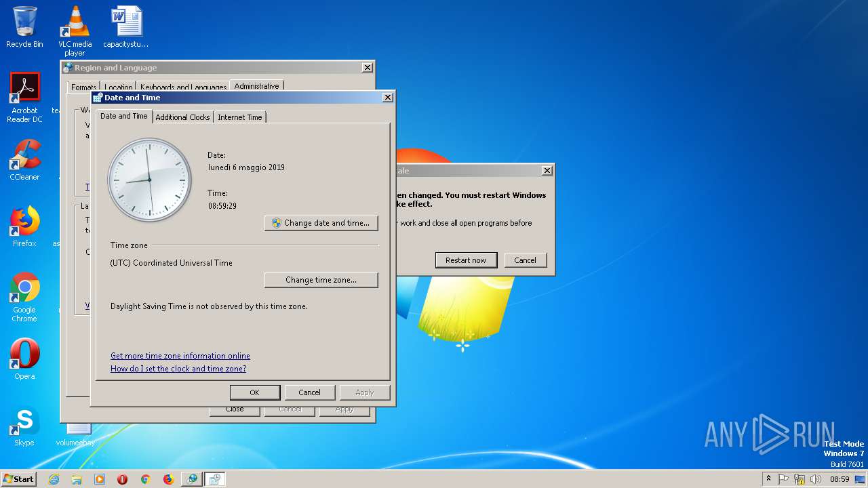This screenshot has width=868, height=488.
Task: Open How do I set the clock link
Action: point(178,369)
